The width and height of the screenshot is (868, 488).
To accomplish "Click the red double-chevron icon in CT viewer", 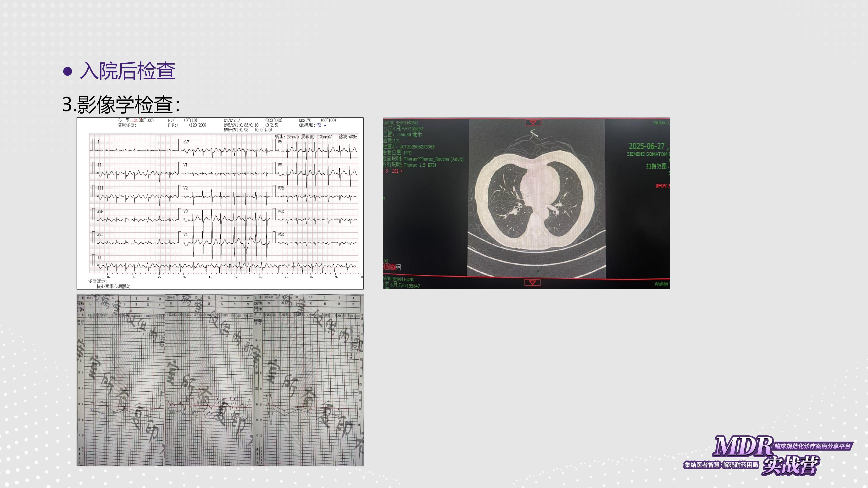I will coord(387,267).
